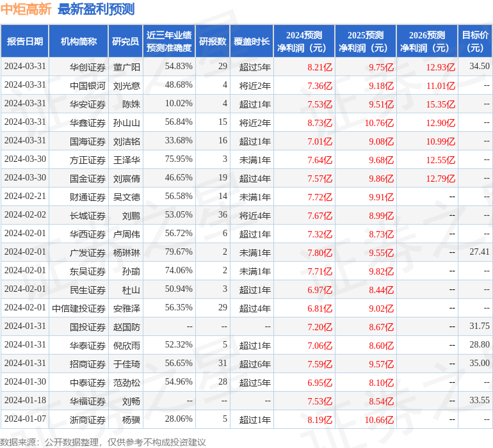Click accuracy value 75.95%
493x448 pixels.
[x=179, y=159]
